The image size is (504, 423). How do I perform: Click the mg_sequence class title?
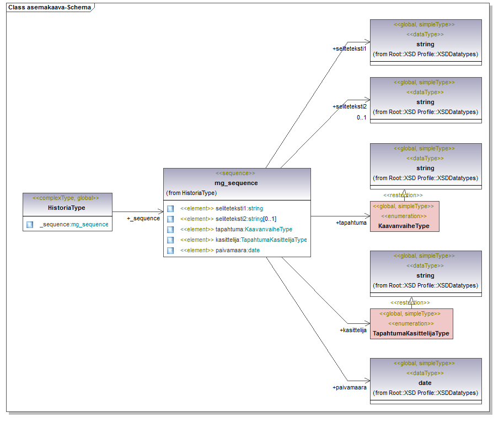click(x=236, y=183)
